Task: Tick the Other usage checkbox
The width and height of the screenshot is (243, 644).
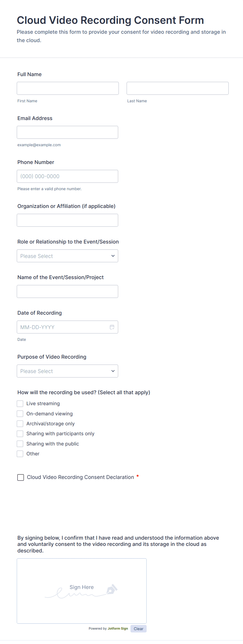Action: (20, 454)
